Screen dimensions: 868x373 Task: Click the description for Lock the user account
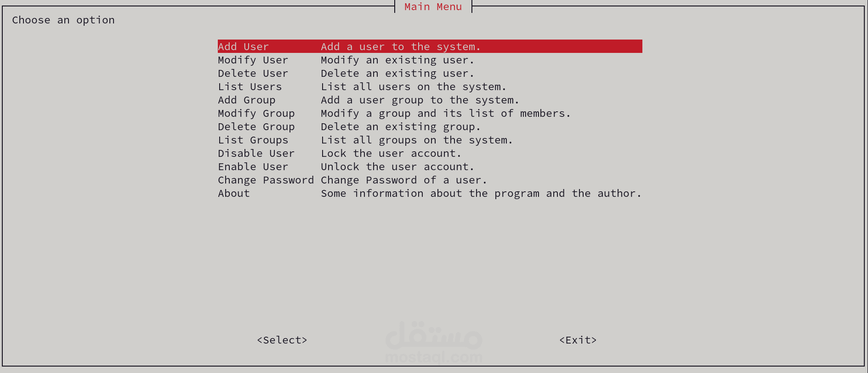[391, 153]
